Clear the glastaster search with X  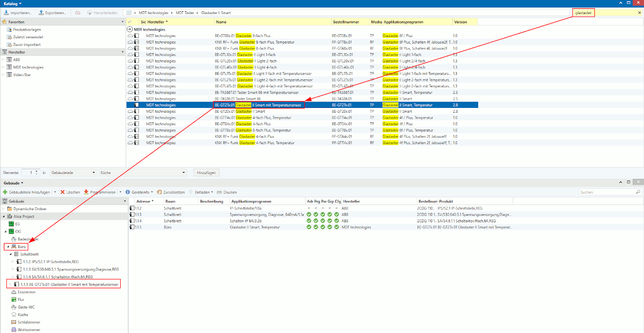tap(640, 13)
